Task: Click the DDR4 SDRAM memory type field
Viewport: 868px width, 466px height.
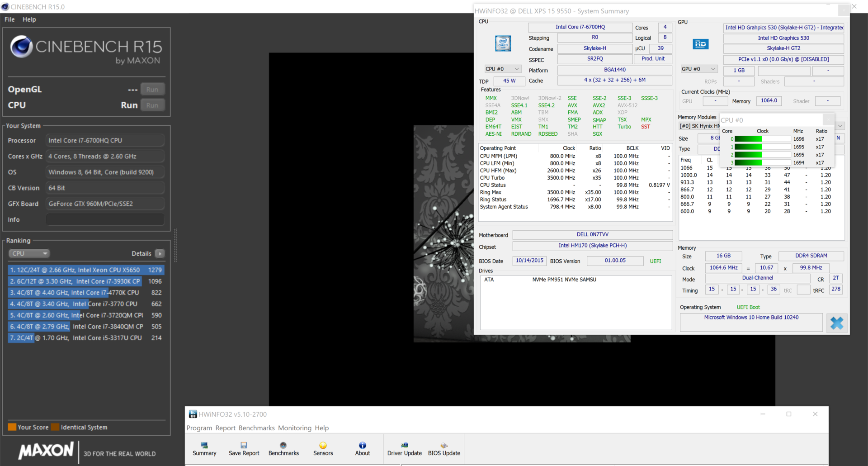Action: click(811, 256)
